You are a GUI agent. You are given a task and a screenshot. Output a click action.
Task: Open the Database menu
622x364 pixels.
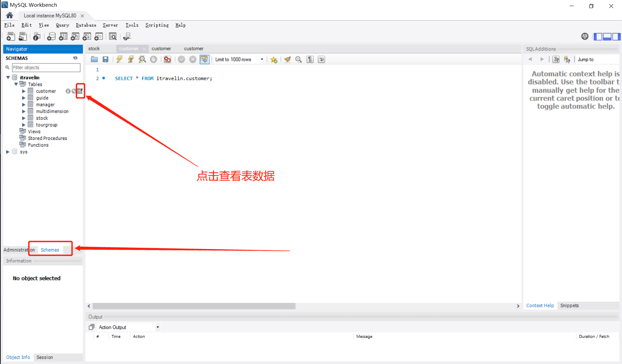(x=86, y=25)
